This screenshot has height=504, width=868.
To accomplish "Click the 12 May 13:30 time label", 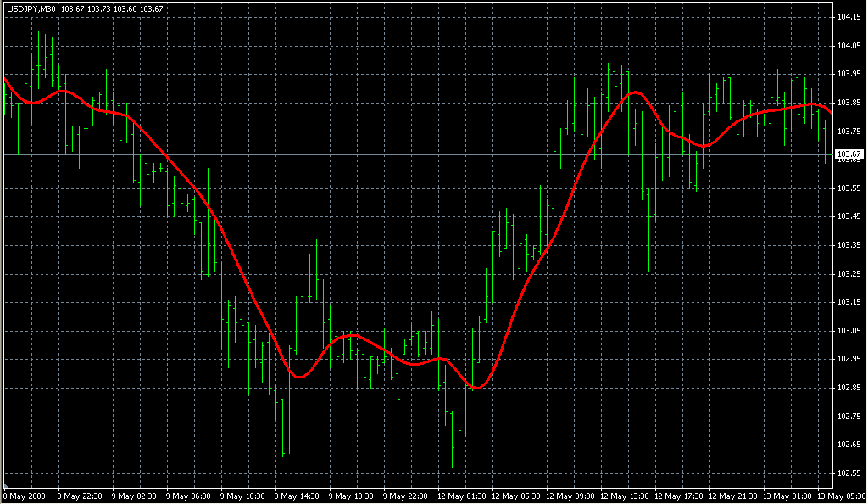I will click(x=626, y=496).
